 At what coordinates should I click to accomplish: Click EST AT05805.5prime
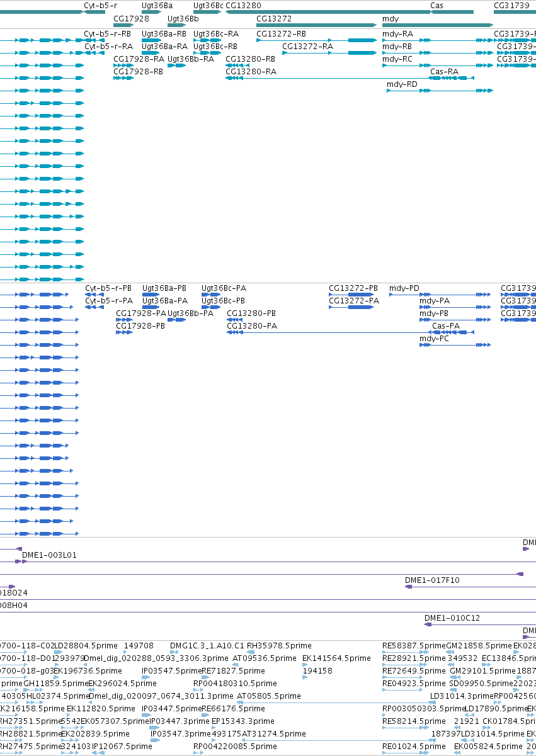268,696
